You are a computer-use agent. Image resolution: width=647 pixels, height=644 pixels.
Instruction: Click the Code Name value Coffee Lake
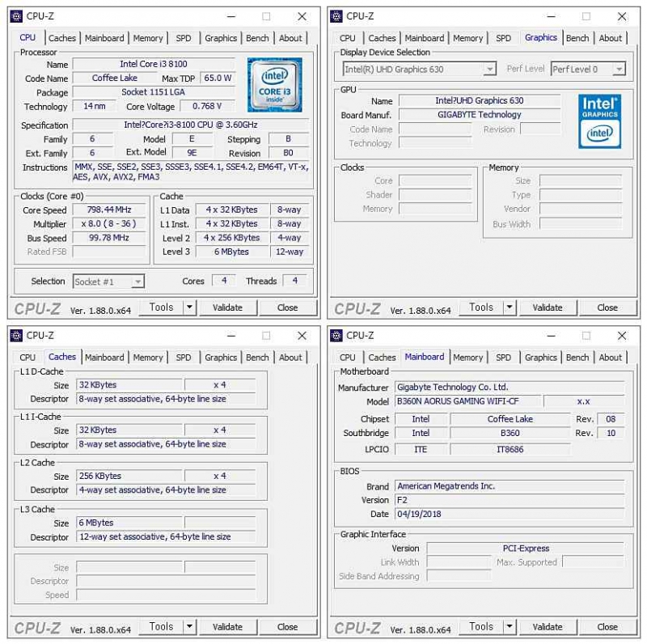click(x=115, y=78)
